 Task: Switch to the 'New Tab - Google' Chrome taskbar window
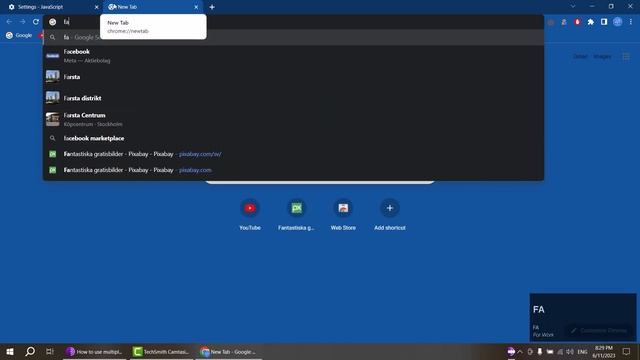click(x=229, y=351)
